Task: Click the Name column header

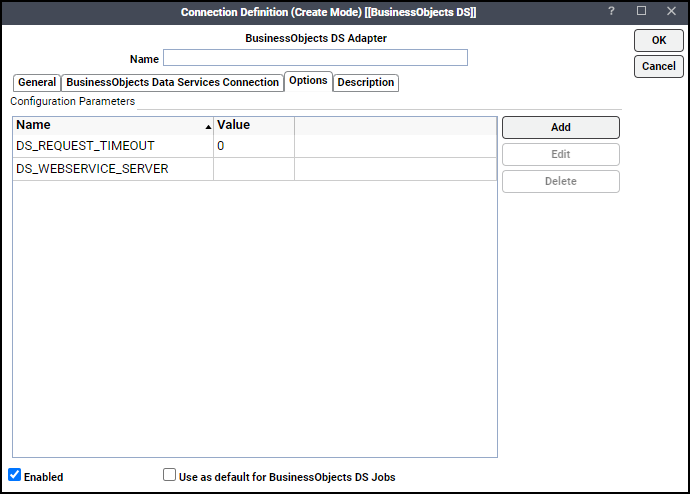Action: point(113,125)
